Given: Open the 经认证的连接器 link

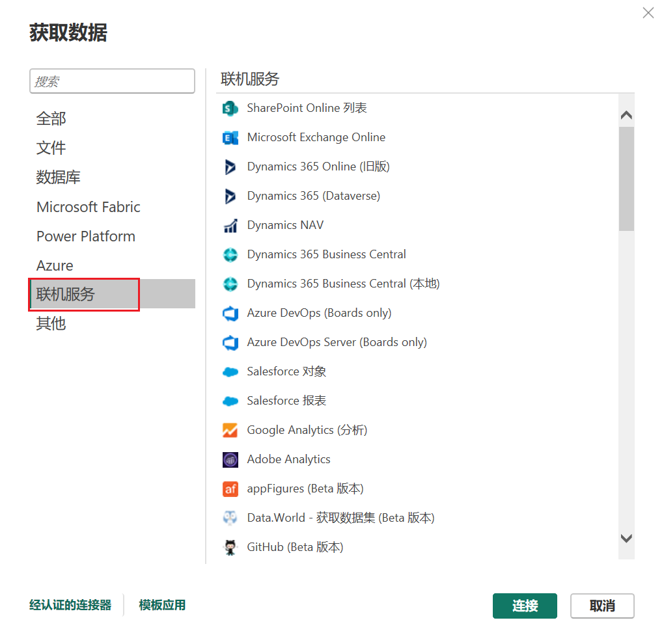Looking at the screenshot, I should click(x=70, y=605).
